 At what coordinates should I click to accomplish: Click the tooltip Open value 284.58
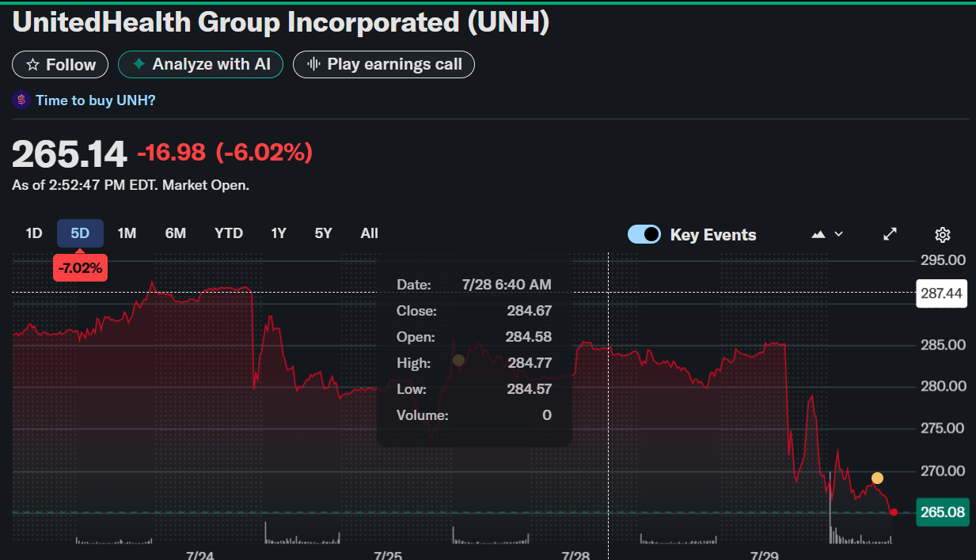tap(530, 337)
